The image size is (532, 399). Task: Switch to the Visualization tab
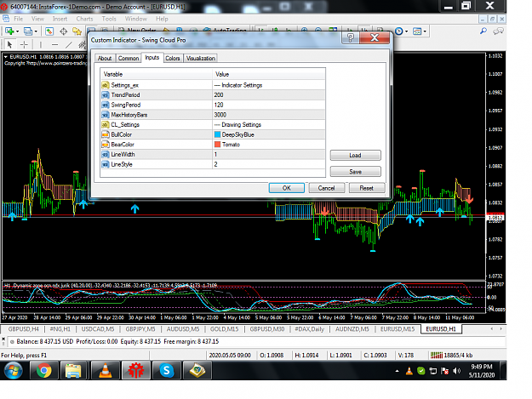pos(201,59)
